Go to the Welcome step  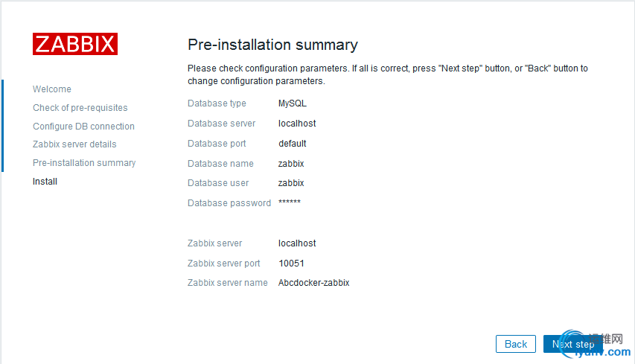click(52, 89)
